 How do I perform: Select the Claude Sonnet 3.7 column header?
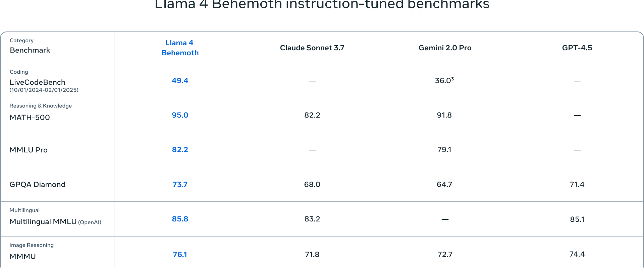(312, 48)
